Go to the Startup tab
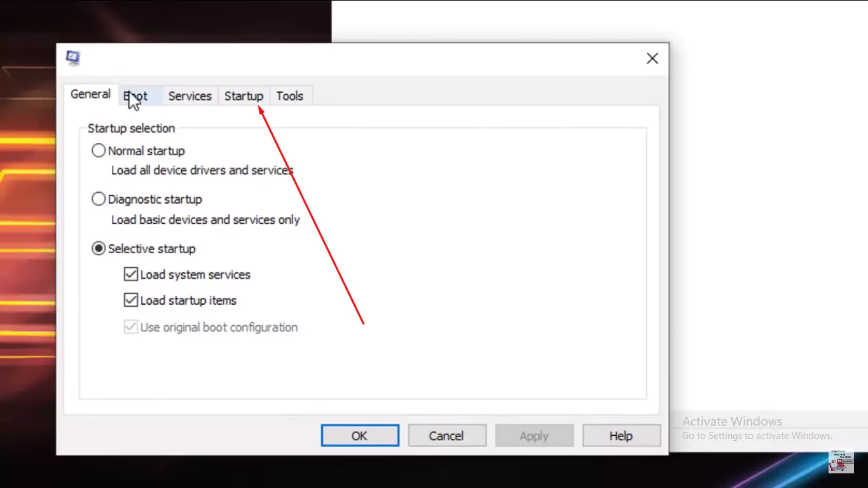This screenshot has height=488, width=868. coord(244,96)
